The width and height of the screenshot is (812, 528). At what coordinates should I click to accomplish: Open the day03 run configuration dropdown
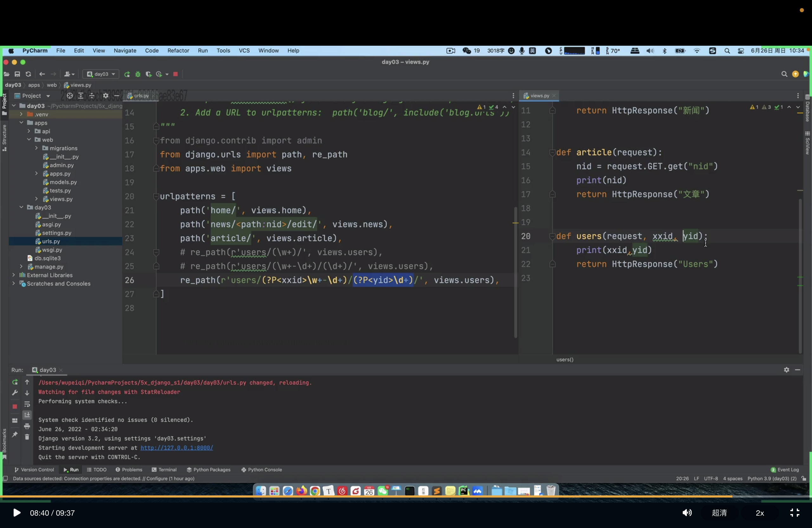pos(101,74)
